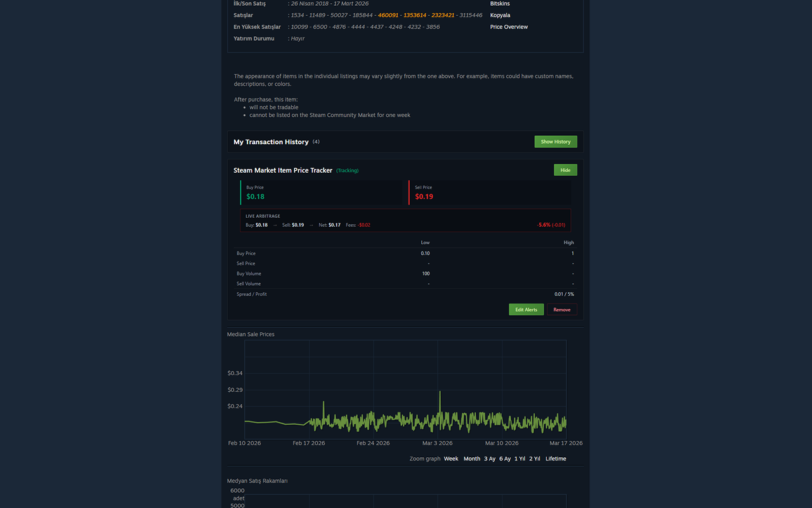Screen dimensions: 812x508
Task: Open Edit Alerts for the tracked item
Action: (x=526, y=309)
